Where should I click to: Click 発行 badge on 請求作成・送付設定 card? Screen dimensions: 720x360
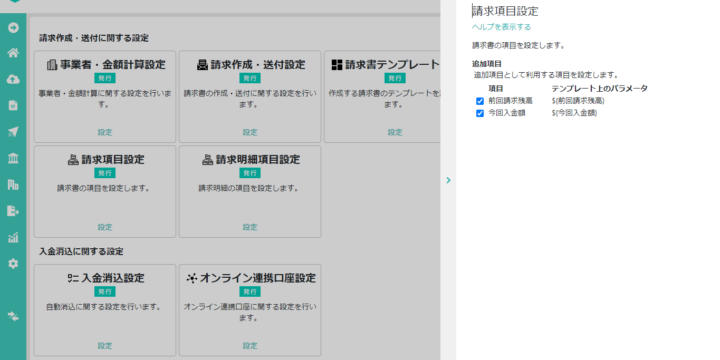click(250, 78)
